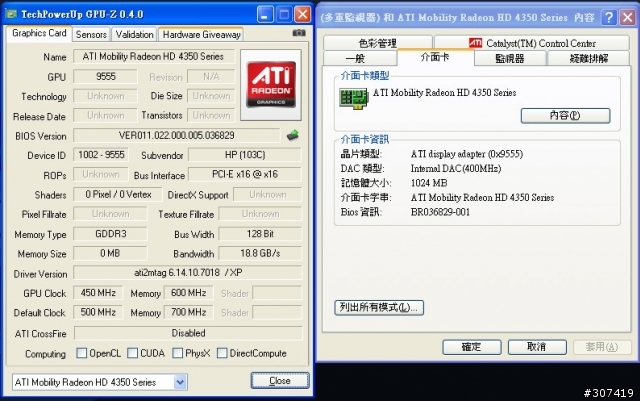This screenshot has height=401, width=640.
Task: Enable the OpenCL checkbox
Action: [x=82, y=353]
